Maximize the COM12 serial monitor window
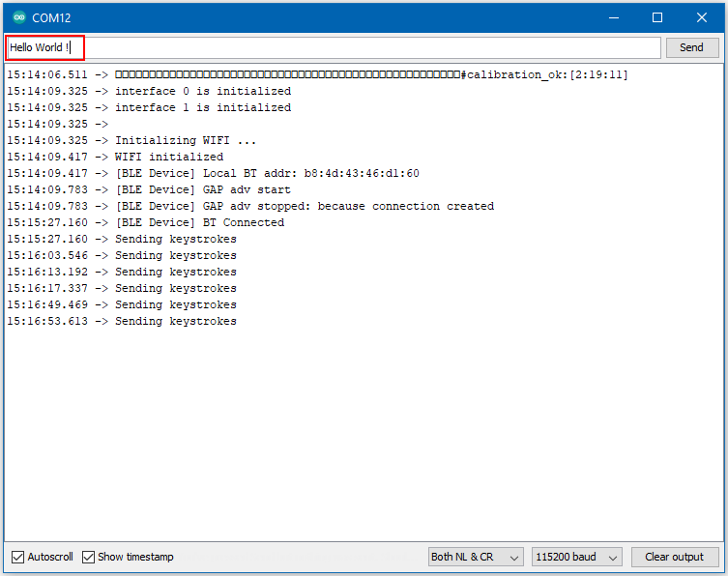The height and width of the screenshot is (576, 728). pyautogui.click(x=657, y=17)
